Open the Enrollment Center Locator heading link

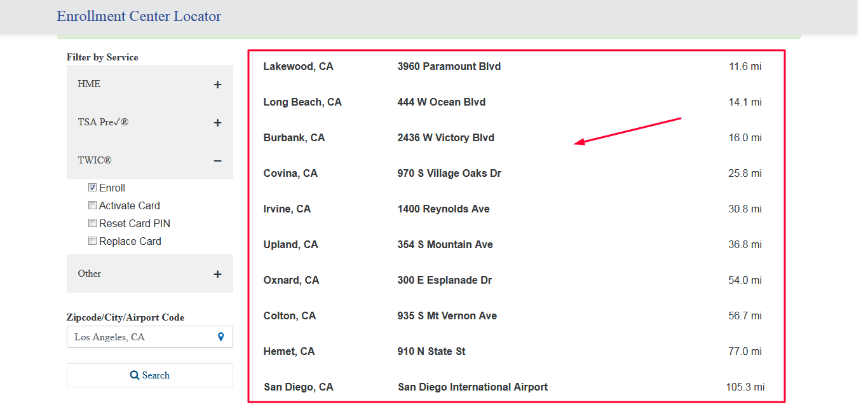[139, 17]
